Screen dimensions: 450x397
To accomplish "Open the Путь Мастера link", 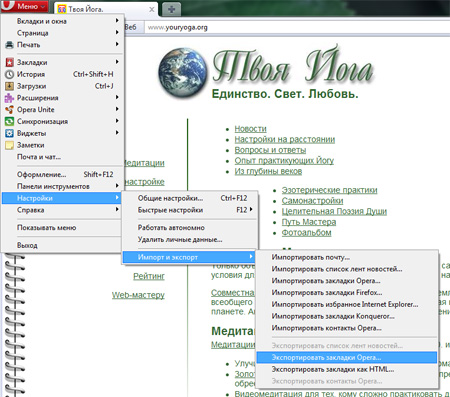I will (x=309, y=222).
